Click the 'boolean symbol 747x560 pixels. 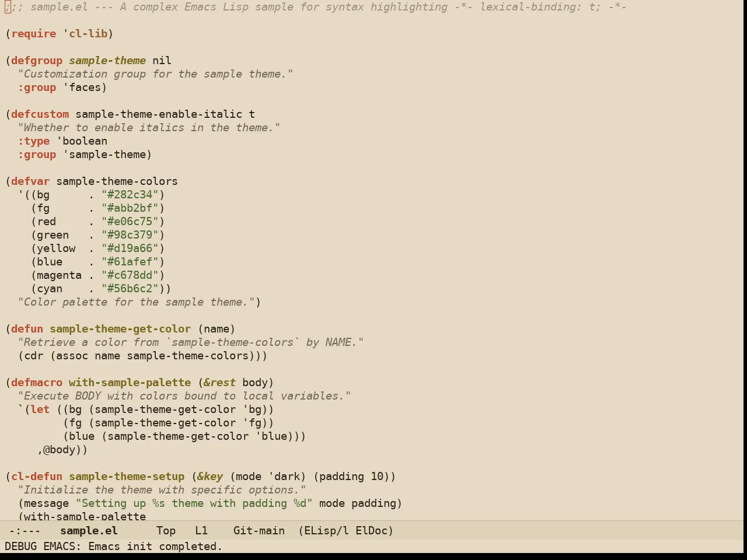(x=82, y=141)
